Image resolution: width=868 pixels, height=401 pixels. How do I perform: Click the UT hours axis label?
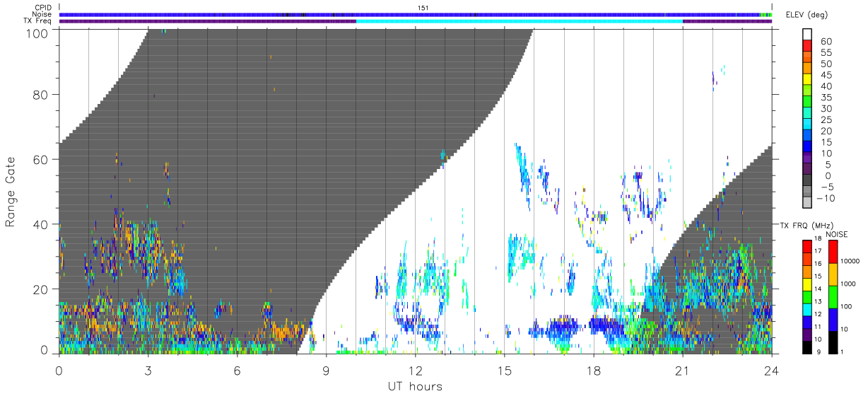415,386
